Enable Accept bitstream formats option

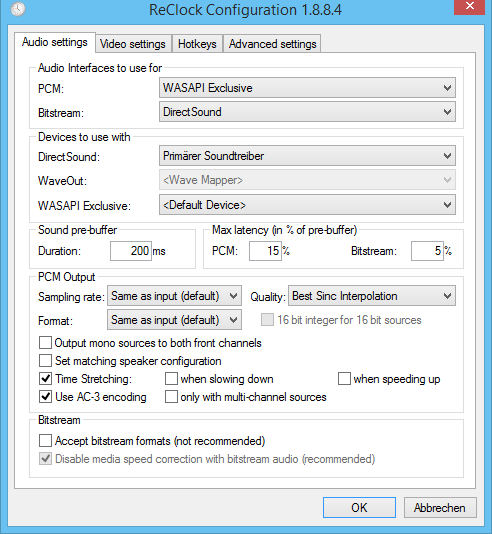[45, 441]
